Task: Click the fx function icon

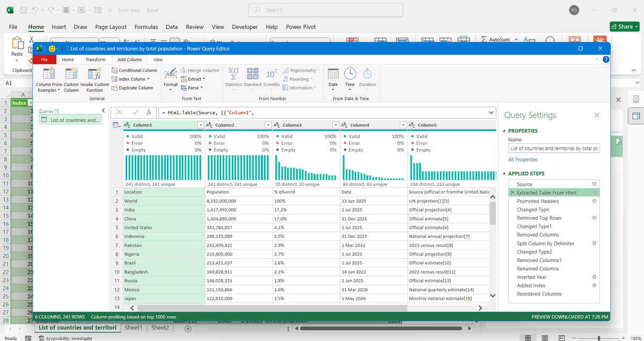Action: pos(149,113)
